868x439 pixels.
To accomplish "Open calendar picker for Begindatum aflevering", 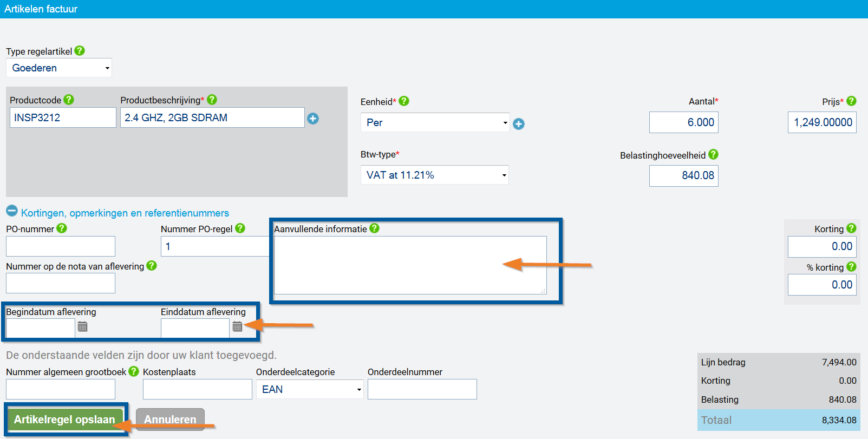I will pos(82,326).
